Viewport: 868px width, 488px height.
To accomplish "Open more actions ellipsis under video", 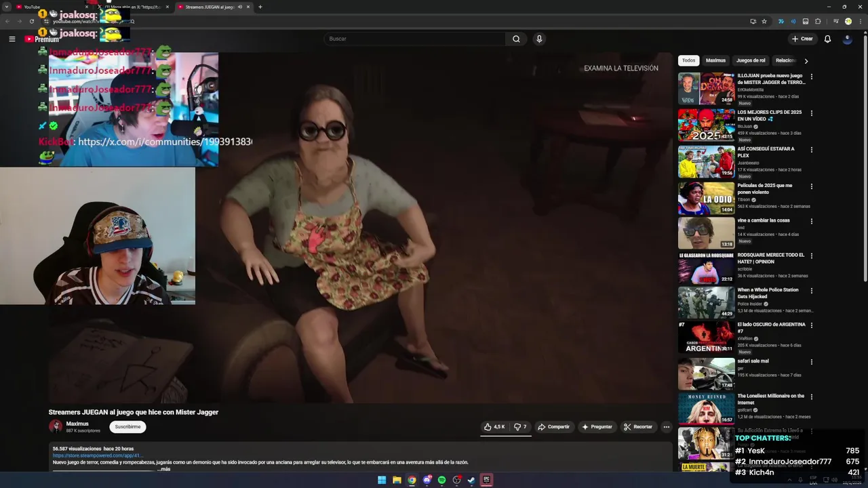I will point(666,426).
